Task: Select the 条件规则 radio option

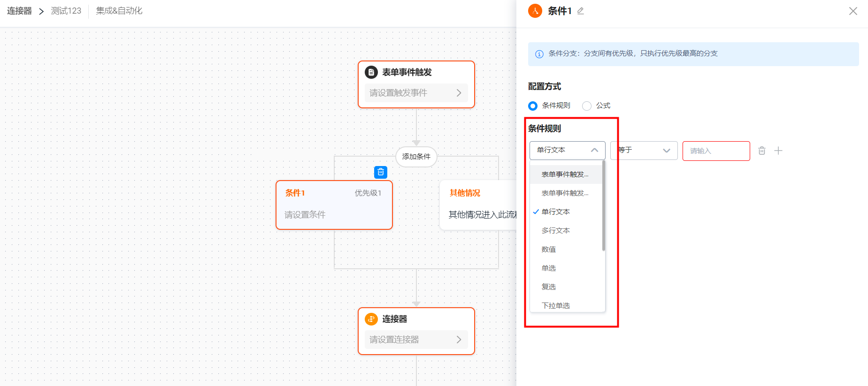Action: pos(533,106)
